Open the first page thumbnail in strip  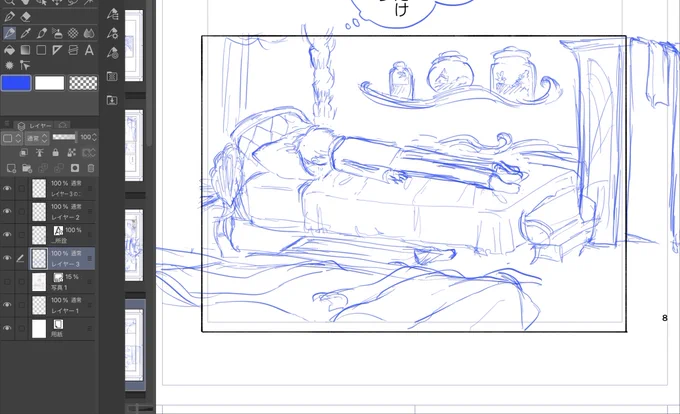134,46
